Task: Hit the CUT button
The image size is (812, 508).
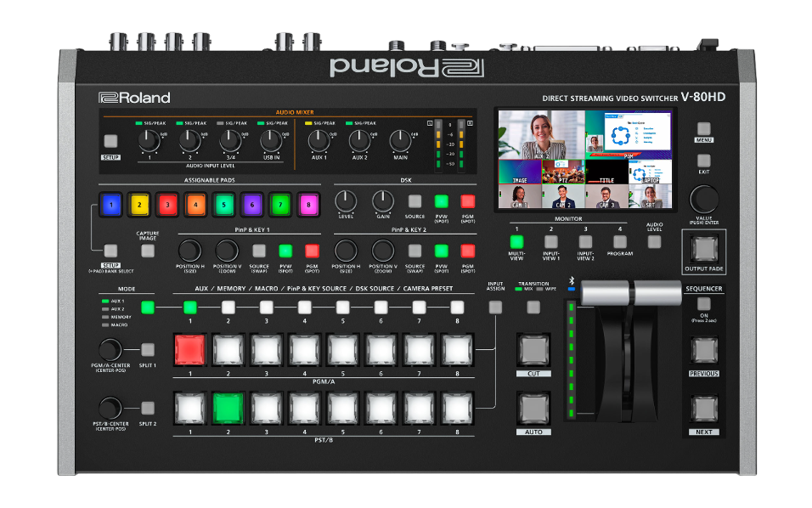Action: (533, 349)
